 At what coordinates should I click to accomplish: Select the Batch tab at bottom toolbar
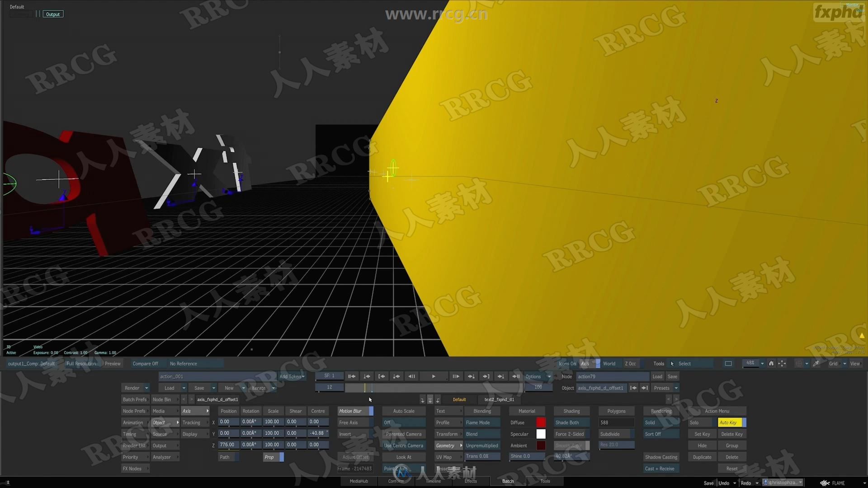pos(508,480)
